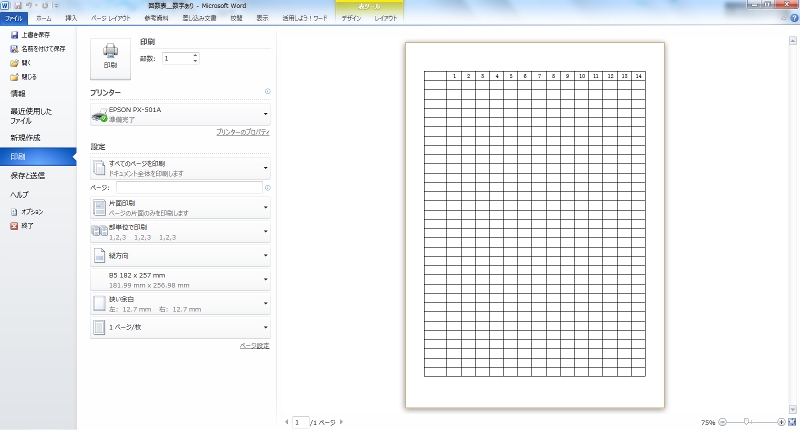
Task: Click the Undo icon in the title bar
Action: (30, 6)
